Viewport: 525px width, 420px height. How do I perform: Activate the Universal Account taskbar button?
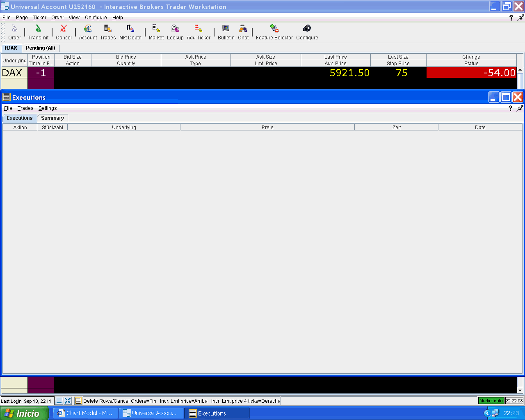pos(151,413)
